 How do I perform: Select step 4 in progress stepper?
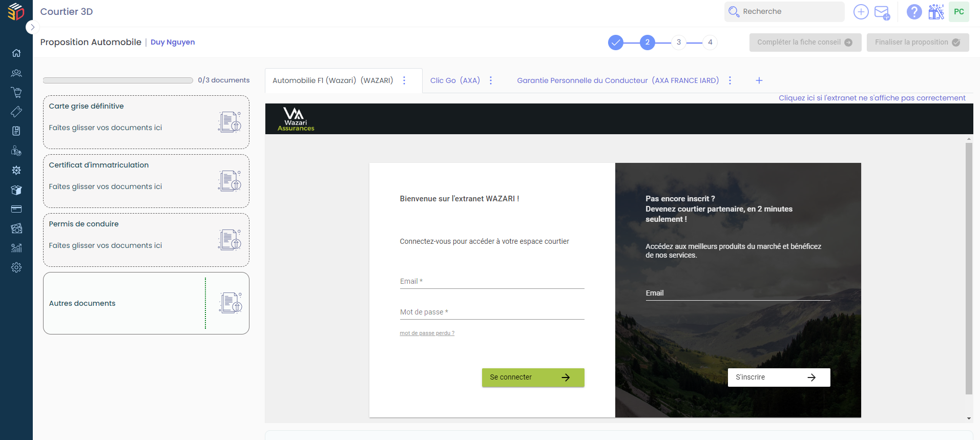point(710,43)
